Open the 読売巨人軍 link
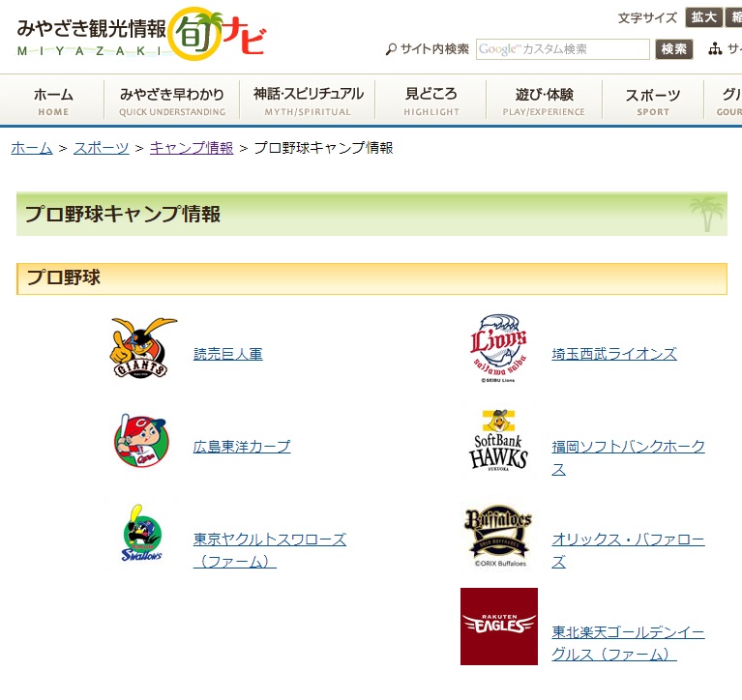 click(x=228, y=354)
